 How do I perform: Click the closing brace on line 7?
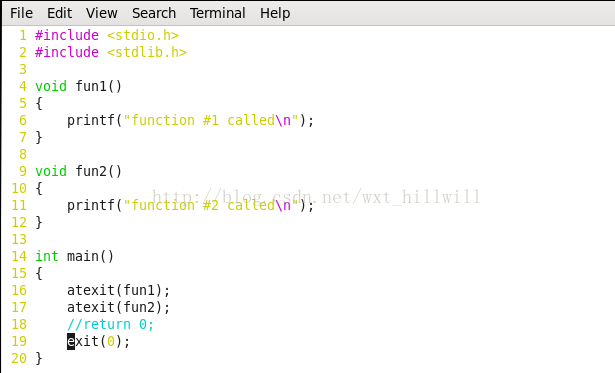tap(39, 138)
